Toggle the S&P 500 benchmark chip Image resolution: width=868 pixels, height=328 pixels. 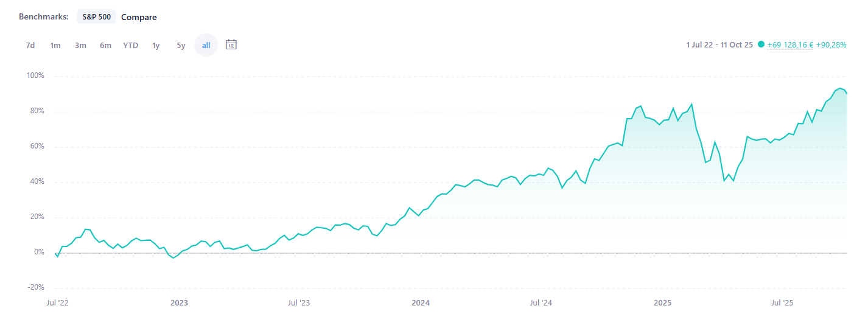click(96, 16)
